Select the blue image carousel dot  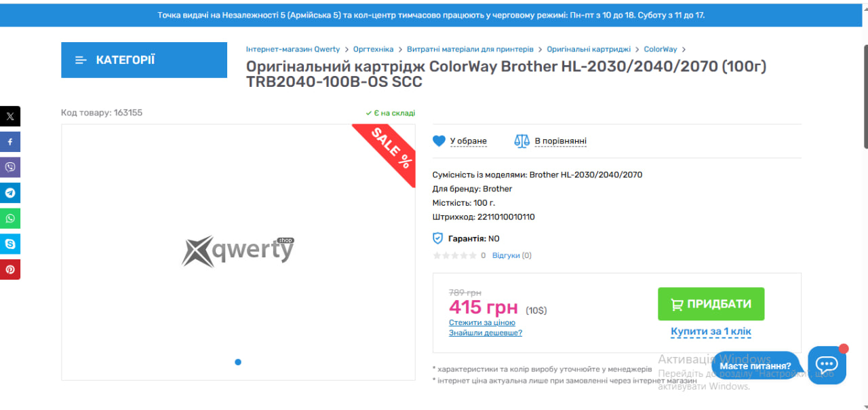click(x=238, y=362)
